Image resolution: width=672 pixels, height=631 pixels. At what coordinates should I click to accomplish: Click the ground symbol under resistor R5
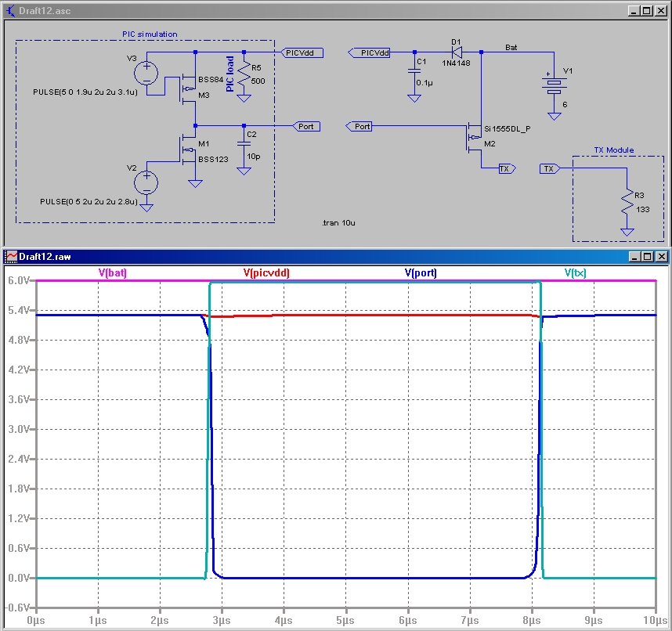244,99
